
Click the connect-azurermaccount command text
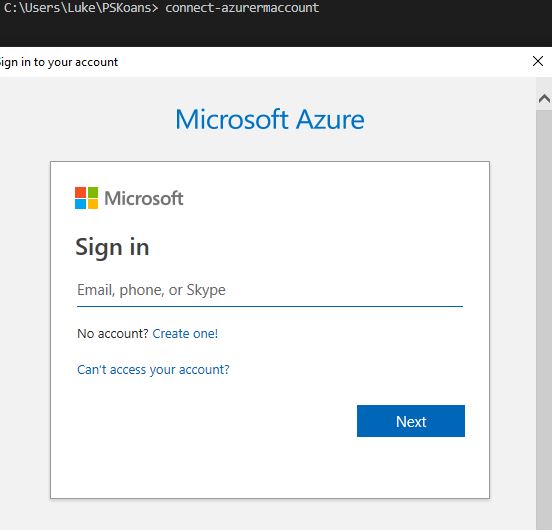pyautogui.click(x=242, y=8)
